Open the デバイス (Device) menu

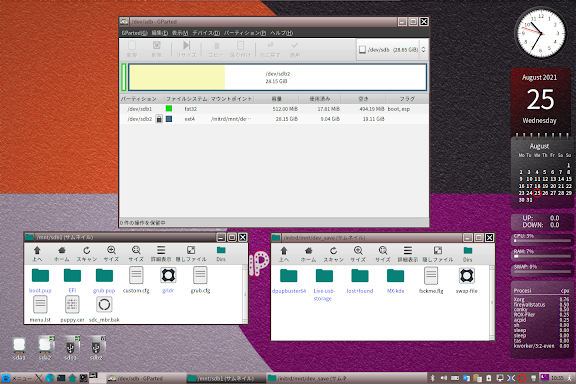pos(206,33)
